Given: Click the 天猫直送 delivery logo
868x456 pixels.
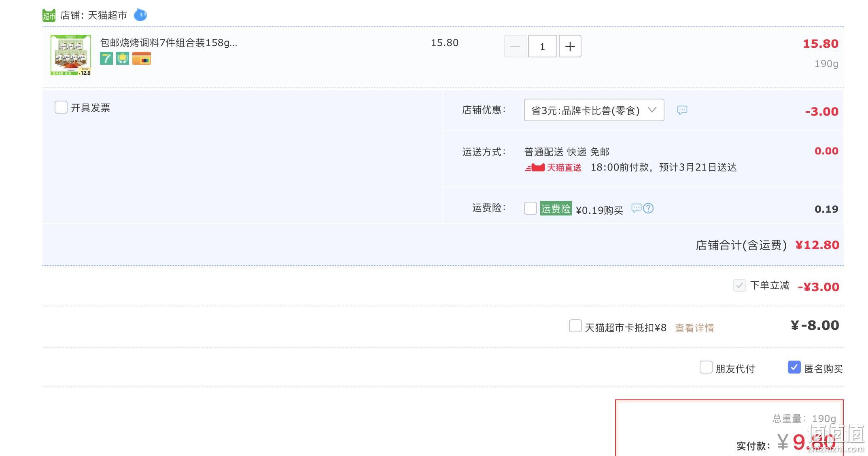Looking at the screenshot, I should (553, 167).
